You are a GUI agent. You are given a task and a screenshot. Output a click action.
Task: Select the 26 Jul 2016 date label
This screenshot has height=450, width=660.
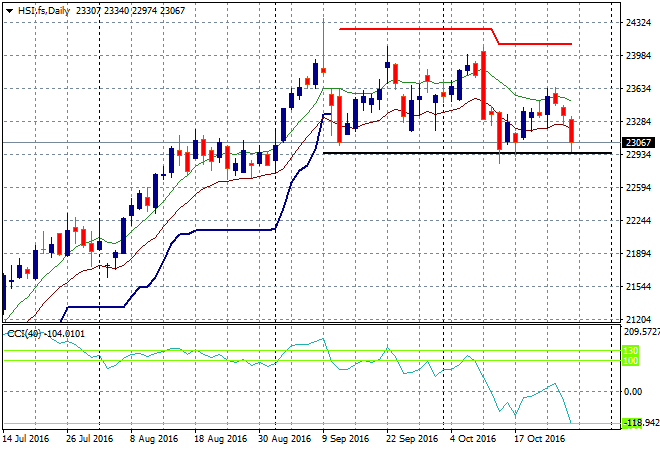coord(90,439)
